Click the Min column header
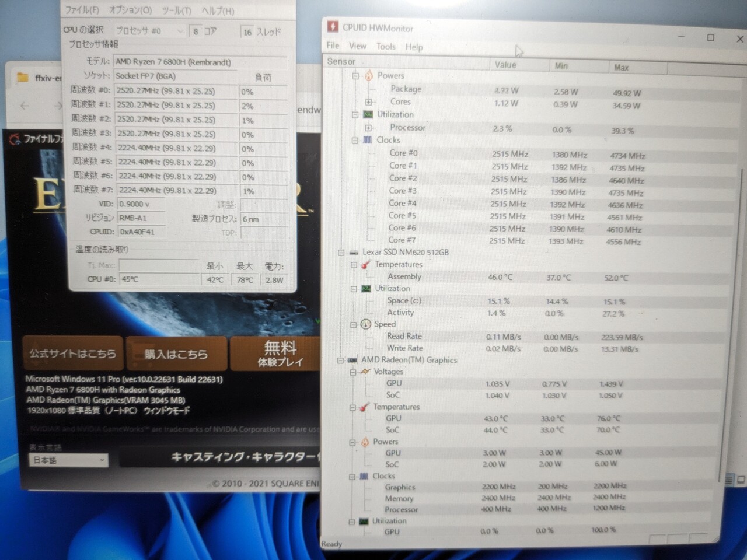The width and height of the screenshot is (747, 560). pos(580,66)
